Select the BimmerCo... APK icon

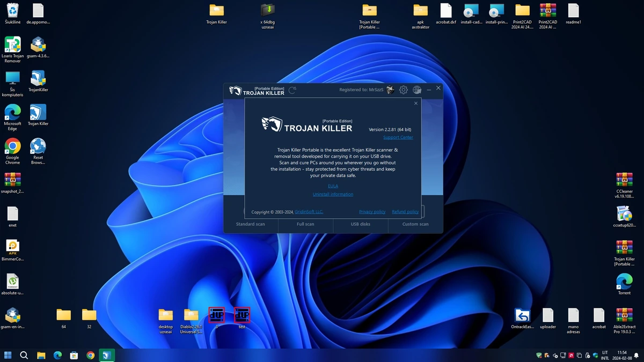pos(12,250)
